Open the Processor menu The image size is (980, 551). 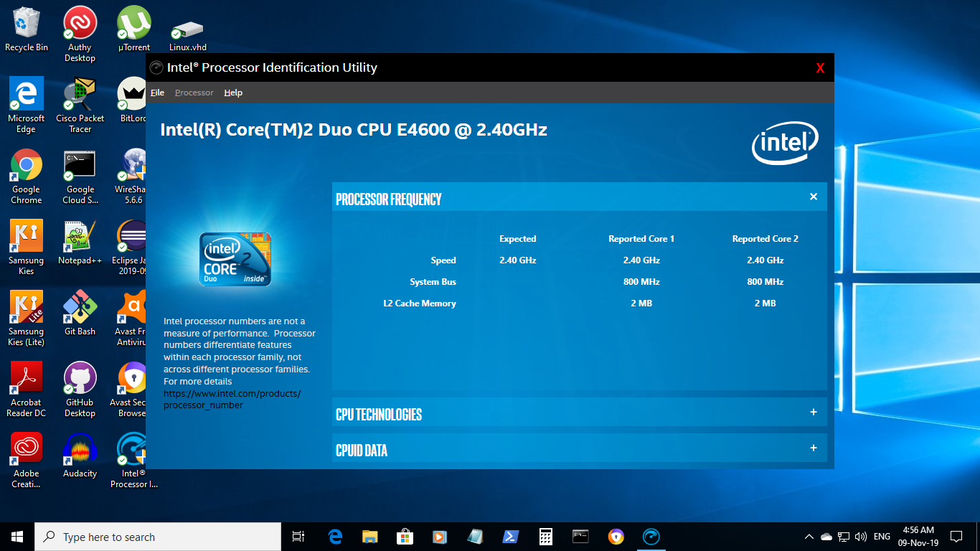pos(194,93)
